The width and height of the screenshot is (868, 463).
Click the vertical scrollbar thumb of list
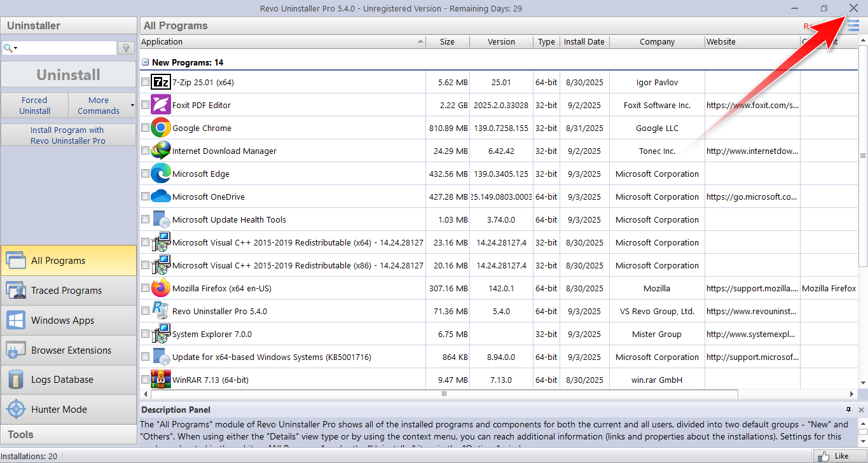(x=863, y=155)
